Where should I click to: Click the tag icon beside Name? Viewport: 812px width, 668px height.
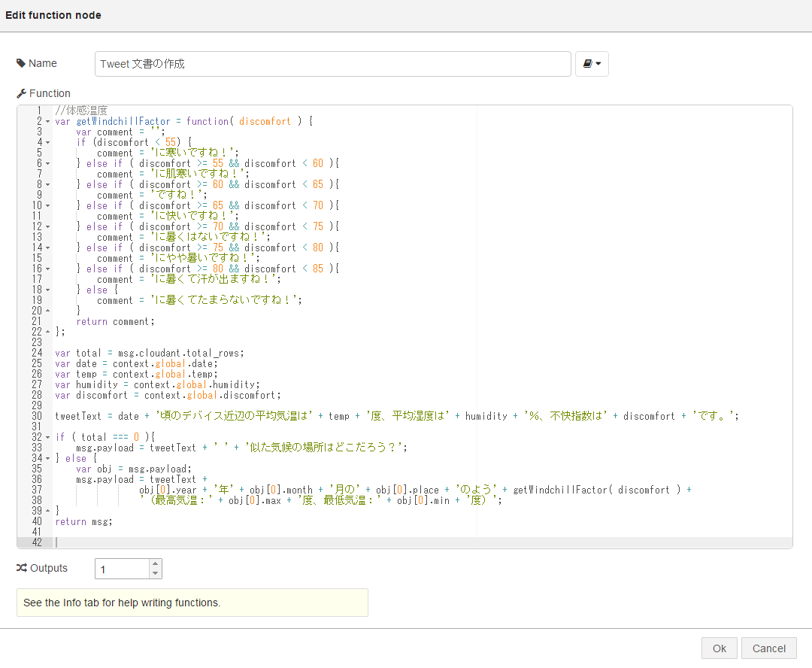[x=21, y=63]
